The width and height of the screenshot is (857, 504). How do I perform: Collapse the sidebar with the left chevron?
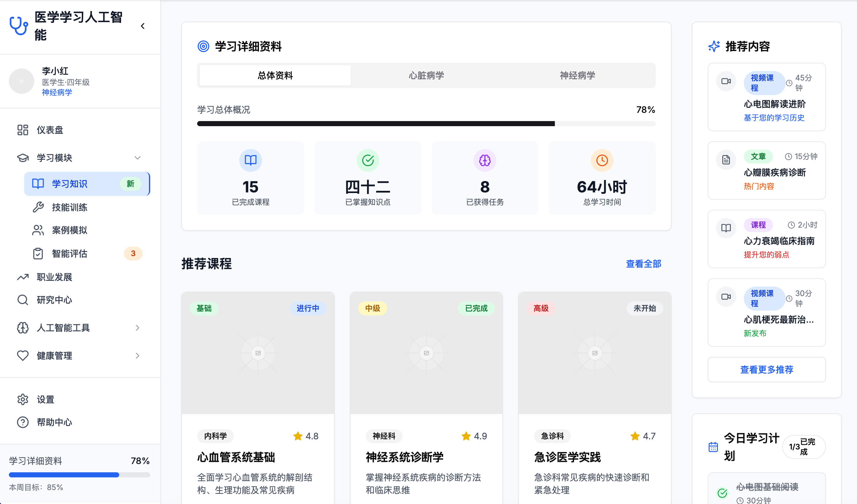143,26
